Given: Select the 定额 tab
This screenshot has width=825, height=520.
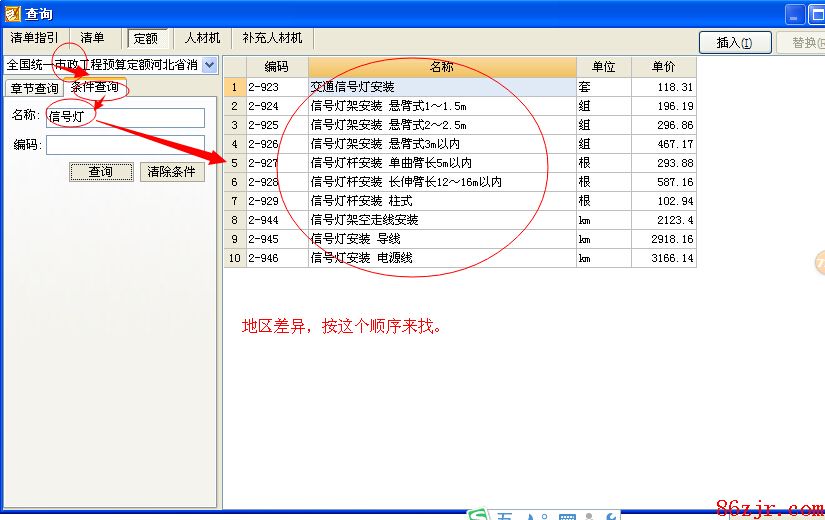Looking at the screenshot, I should click(x=145, y=39).
